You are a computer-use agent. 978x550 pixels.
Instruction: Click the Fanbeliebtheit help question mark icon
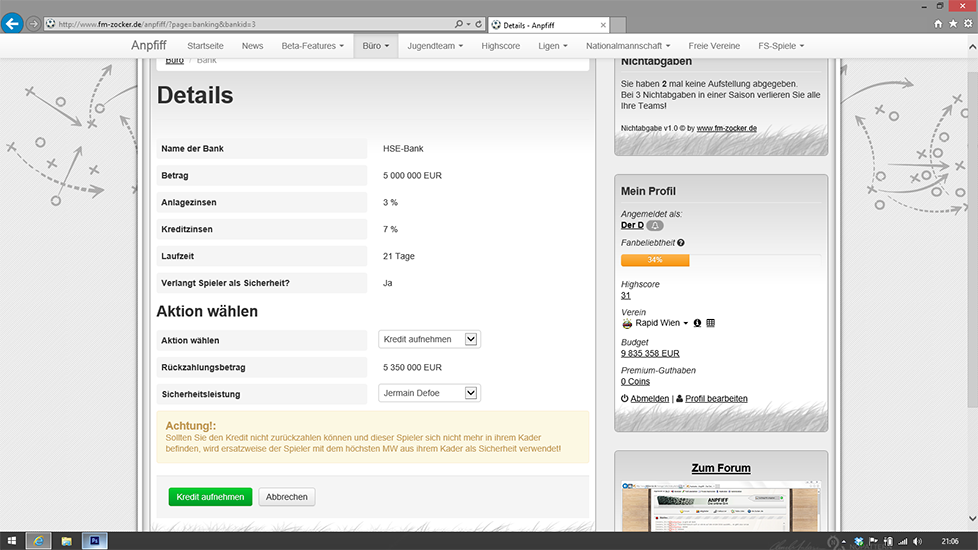681,243
